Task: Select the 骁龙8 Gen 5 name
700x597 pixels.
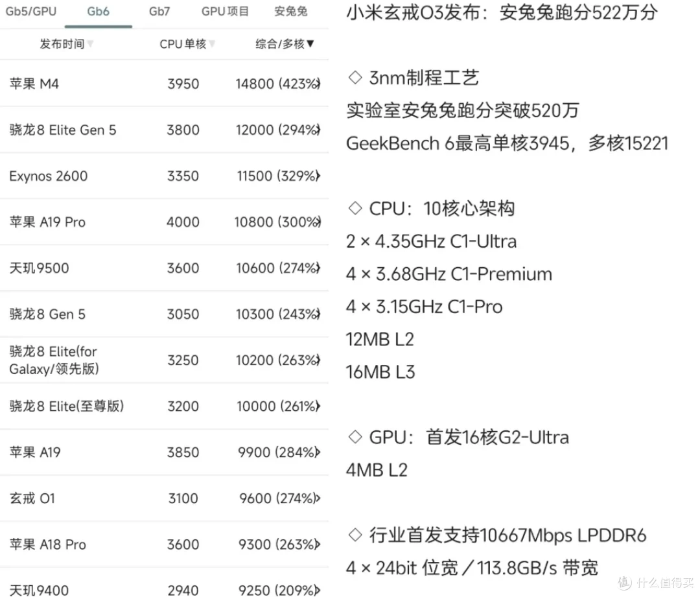Action: point(47,314)
